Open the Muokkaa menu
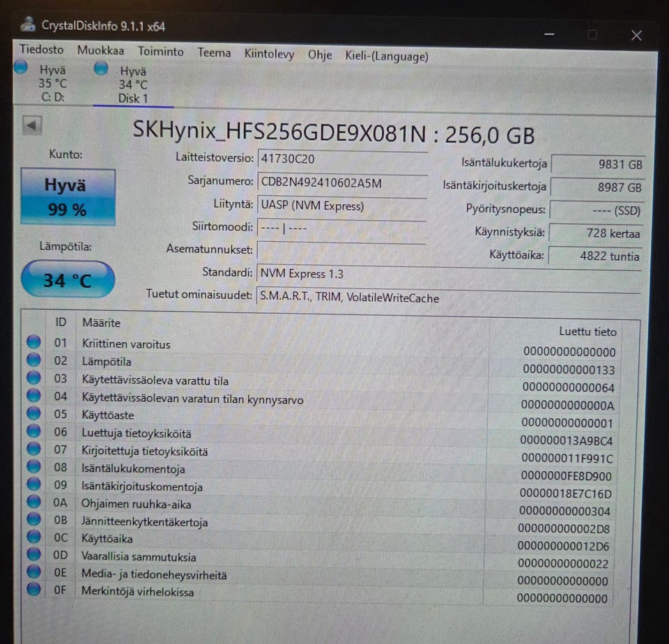The image size is (669, 644). coord(100,50)
